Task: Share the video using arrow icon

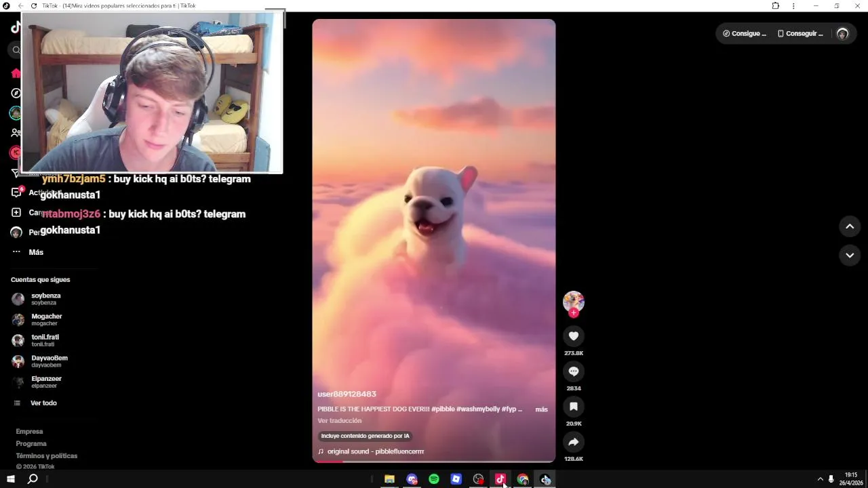Action: 574,442
